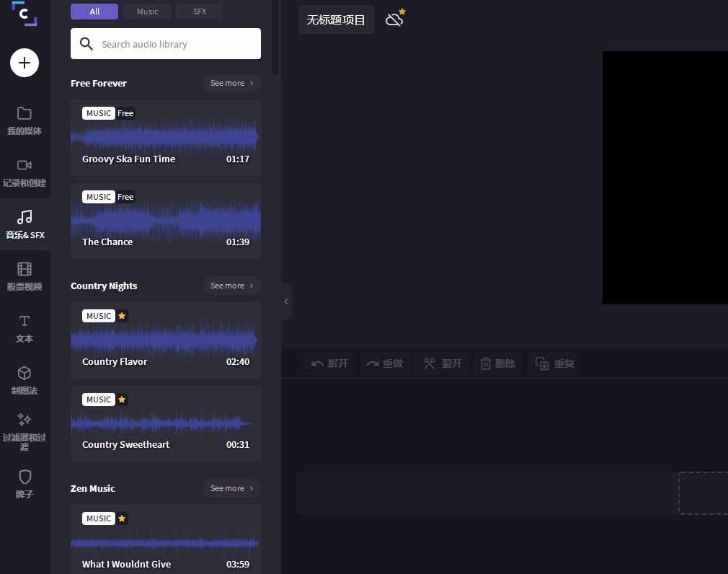Expand Zen Music with See more
728x574 pixels.
[x=231, y=488]
